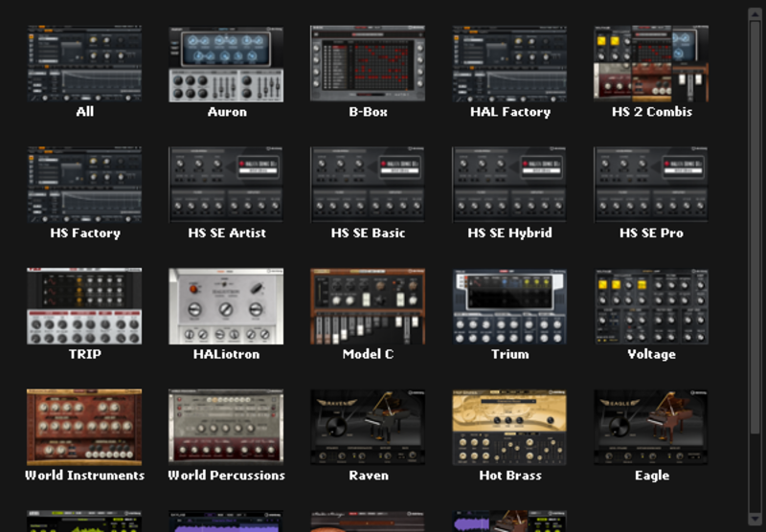Open the Raven piano thumbnail image
Image resolution: width=766 pixels, height=532 pixels.
point(368,427)
